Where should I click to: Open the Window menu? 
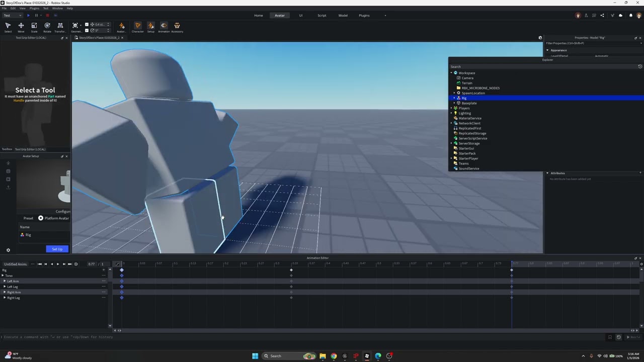pos(57,9)
